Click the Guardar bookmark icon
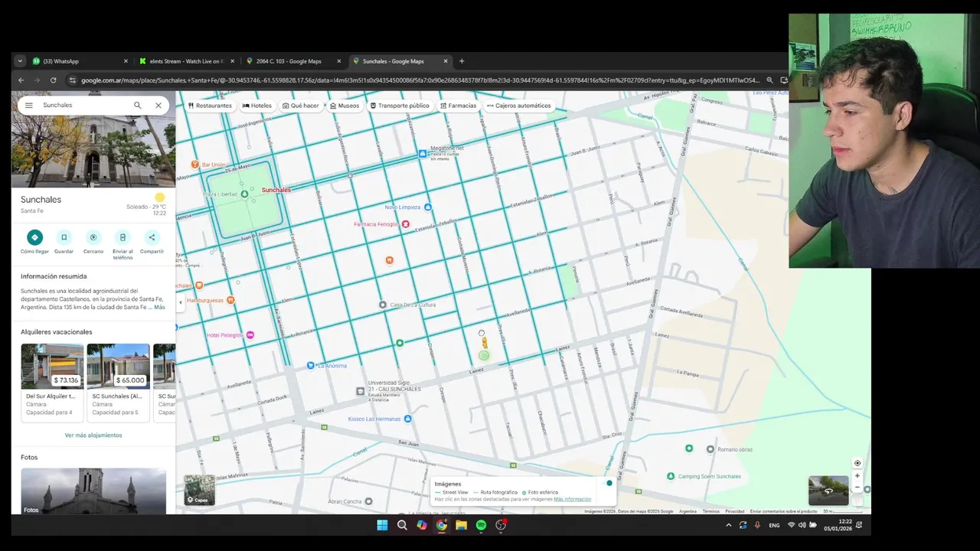 64,237
